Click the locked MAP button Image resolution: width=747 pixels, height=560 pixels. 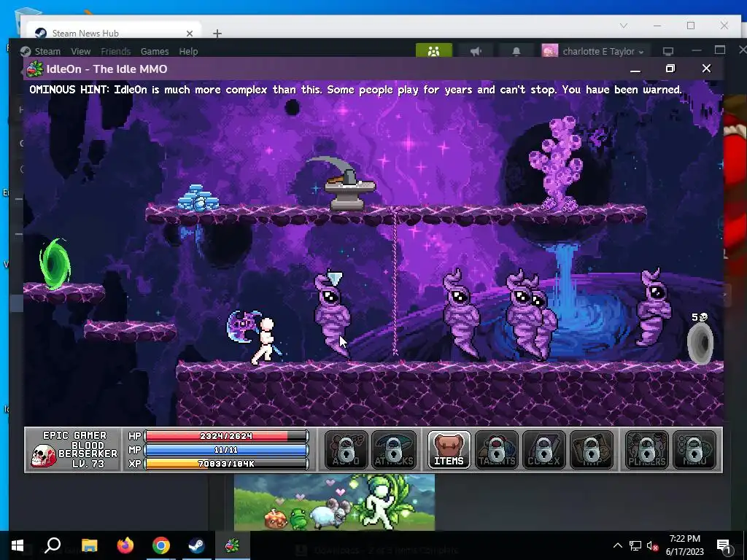tap(591, 450)
